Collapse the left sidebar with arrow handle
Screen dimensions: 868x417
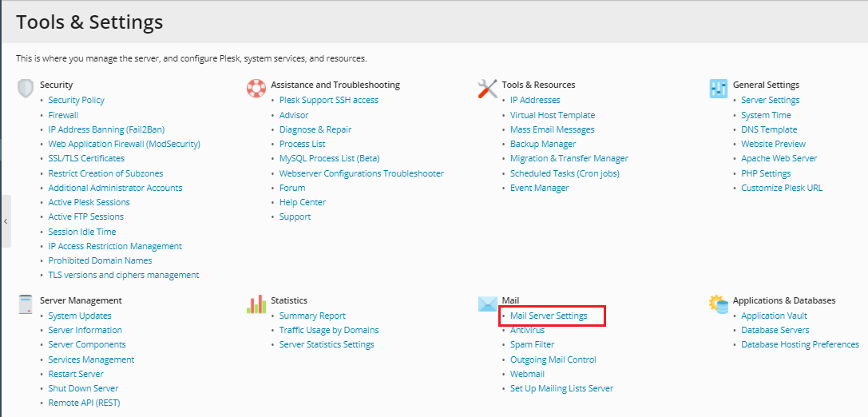[6, 221]
